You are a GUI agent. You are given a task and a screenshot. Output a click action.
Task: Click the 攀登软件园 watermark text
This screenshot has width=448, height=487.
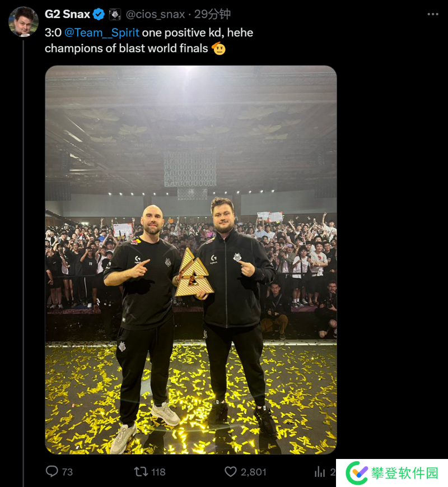pos(405,474)
